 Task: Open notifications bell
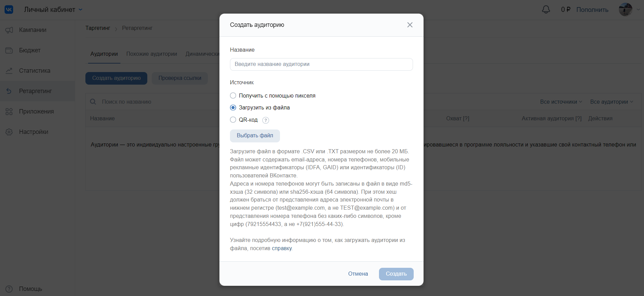point(546,10)
